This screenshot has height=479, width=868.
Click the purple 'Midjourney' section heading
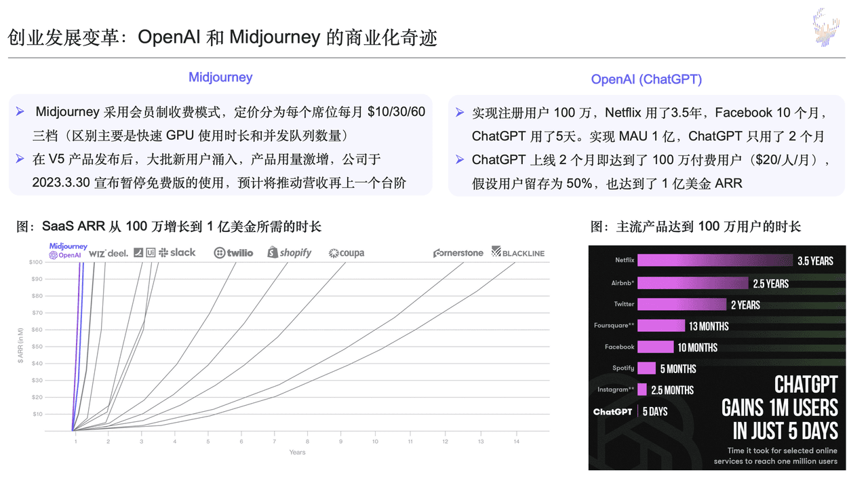point(220,77)
